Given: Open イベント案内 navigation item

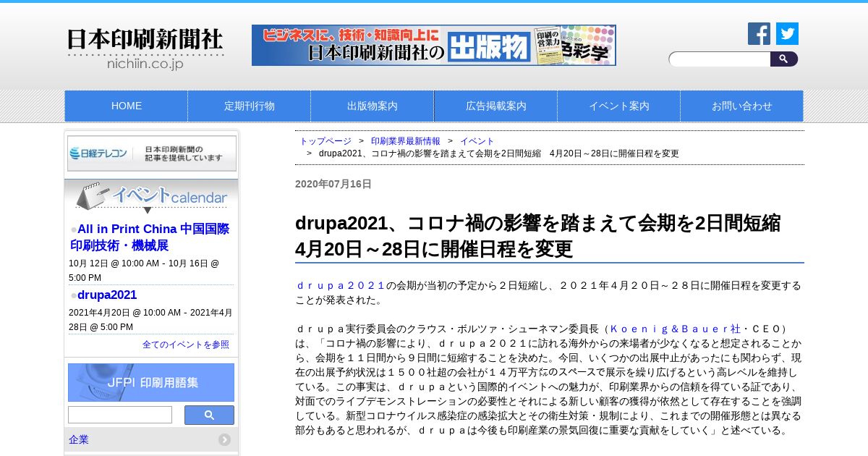Looking at the screenshot, I should [619, 106].
